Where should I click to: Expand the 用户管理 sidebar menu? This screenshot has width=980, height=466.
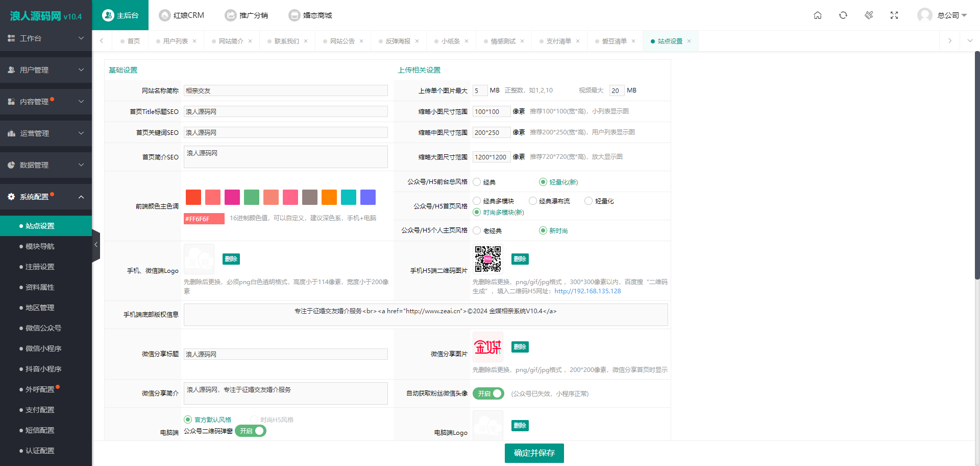pyautogui.click(x=46, y=70)
